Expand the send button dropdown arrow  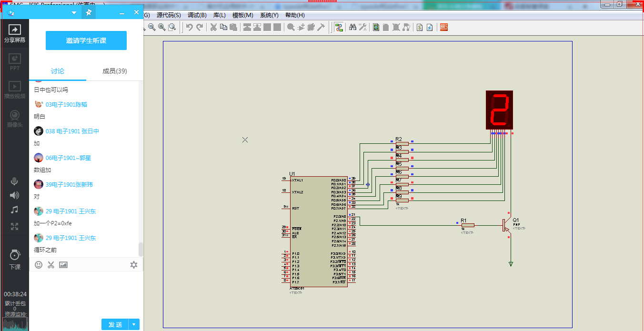pyautogui.click(x=134, y=325)
